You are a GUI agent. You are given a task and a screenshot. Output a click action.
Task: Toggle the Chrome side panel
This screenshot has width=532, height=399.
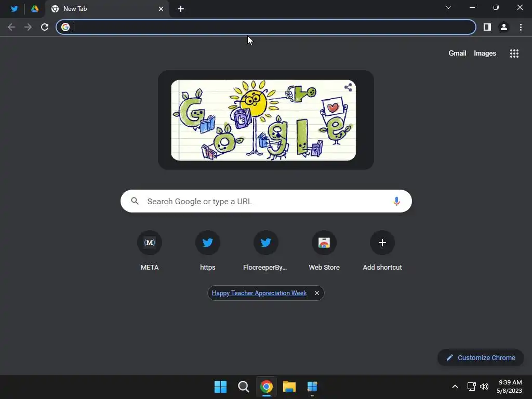(487, 27)
